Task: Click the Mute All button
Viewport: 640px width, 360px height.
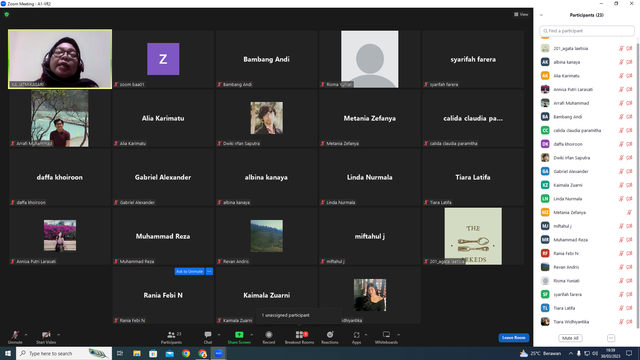Action: tap(570, 338)
